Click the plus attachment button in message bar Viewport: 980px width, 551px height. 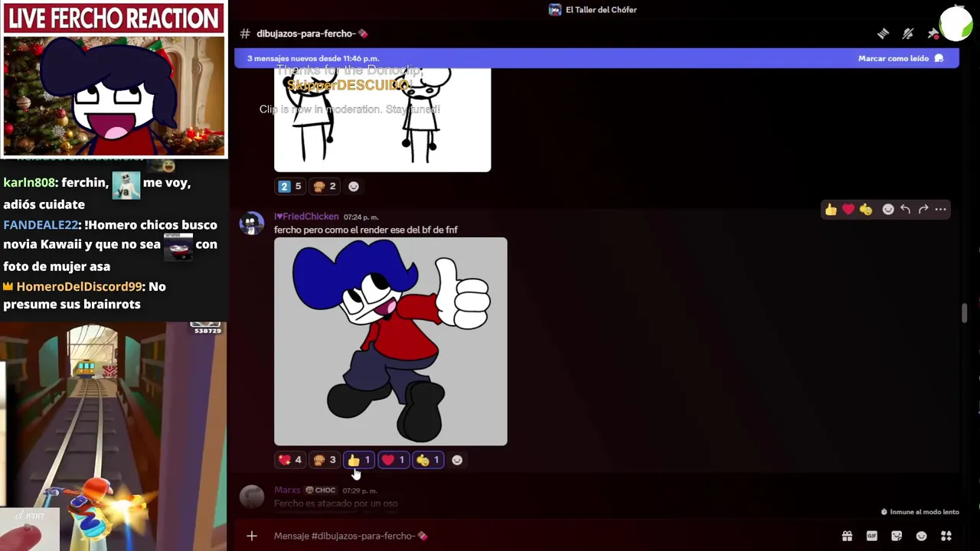coord(251,536)
